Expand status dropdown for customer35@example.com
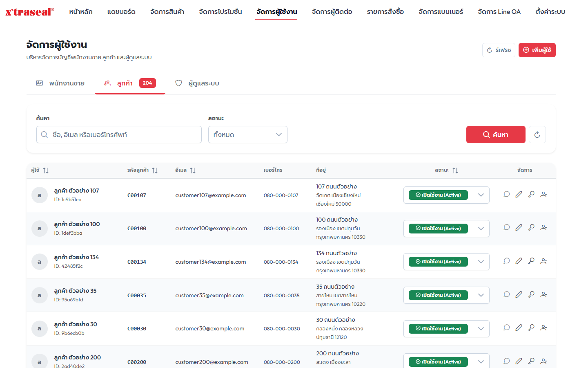The width and height of the screenshot is (588, 368). (x=481, y=295)
